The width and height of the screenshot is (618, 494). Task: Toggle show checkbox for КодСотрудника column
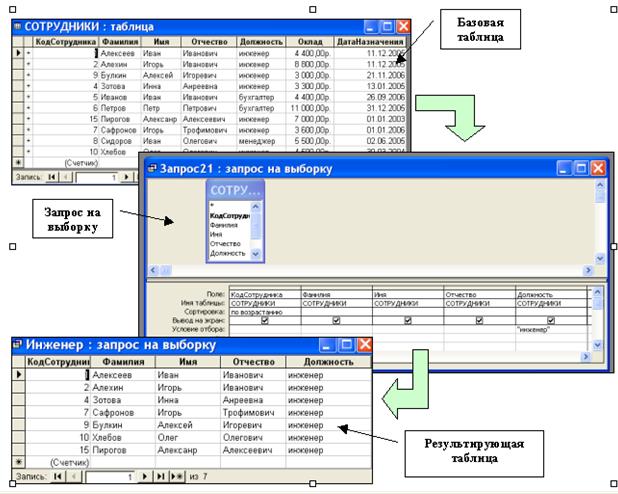[x=264, y=321]
